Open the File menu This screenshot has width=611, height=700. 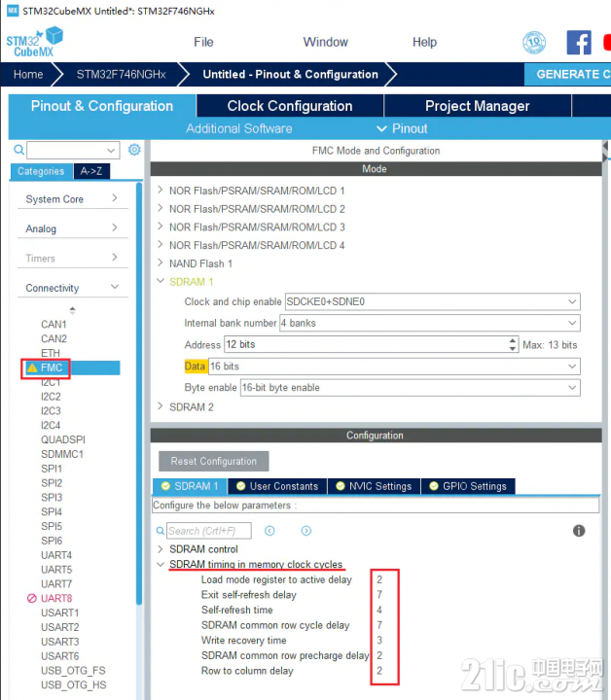tap(203, 42)
